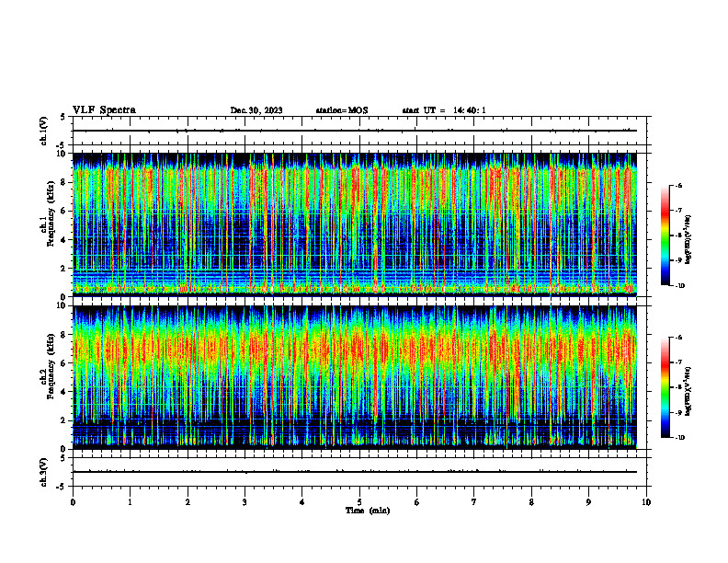Image resolution: width=728 pixels, height=563 pixels.
Task: Click the ch.2 frequency tick label "6"
Action: pyautogui.click(x=63, y=363)
